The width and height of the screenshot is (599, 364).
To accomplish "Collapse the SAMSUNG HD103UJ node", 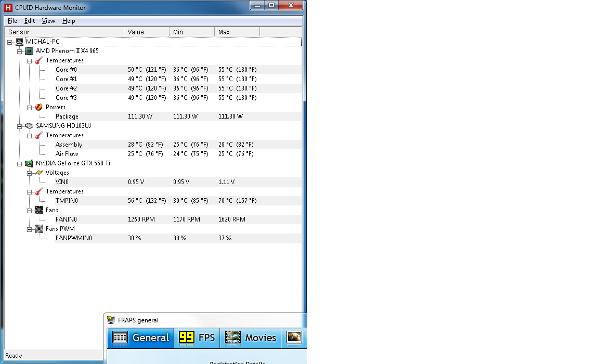I will [x=19, y=126].
